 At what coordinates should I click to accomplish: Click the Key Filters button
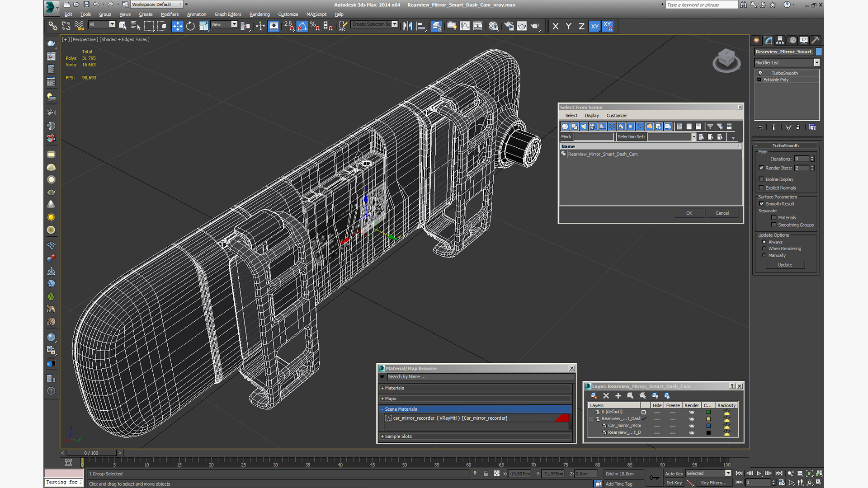click(x=713, y=483)
